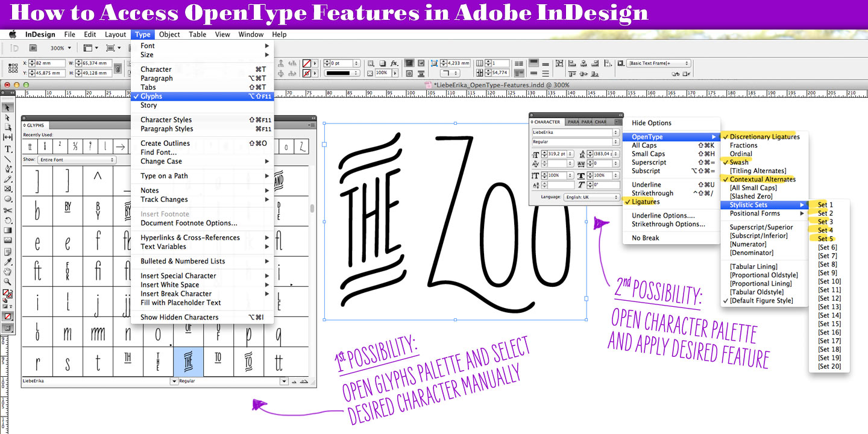The height and width of the screenshot is (434, 868).
Task: Expand the Stylistic Sets submenu
Action: click(x=764, y=205)
